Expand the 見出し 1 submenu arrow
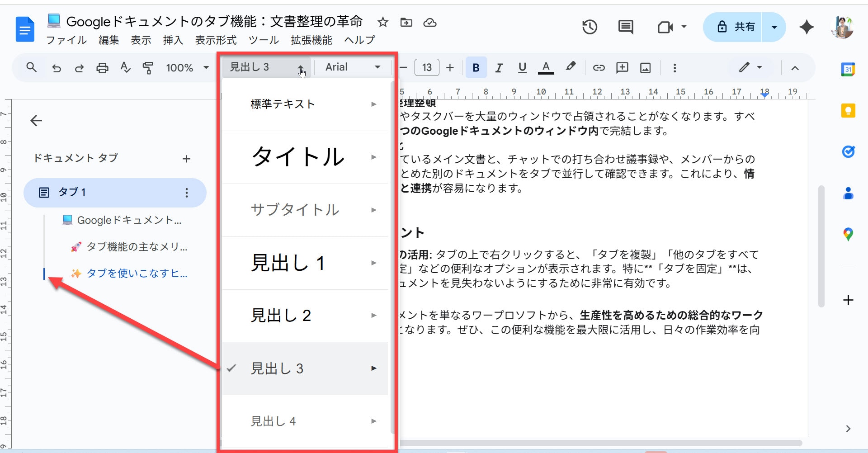This screenshot has height=453, width=868. click(373, 263)
